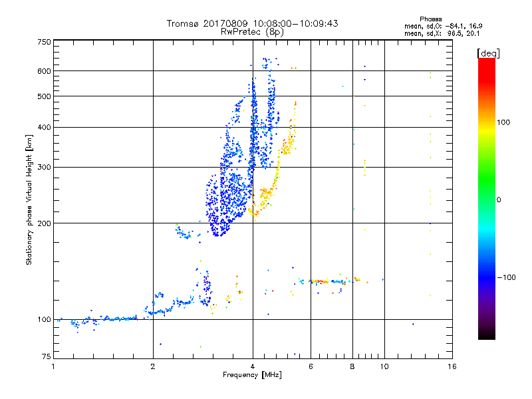Viewport: 532px width, 399px height.
Task: Click the 'mean, sd,O: -84.1, 16.9' line
Action: pyautogui.click(x=443, y=26)
